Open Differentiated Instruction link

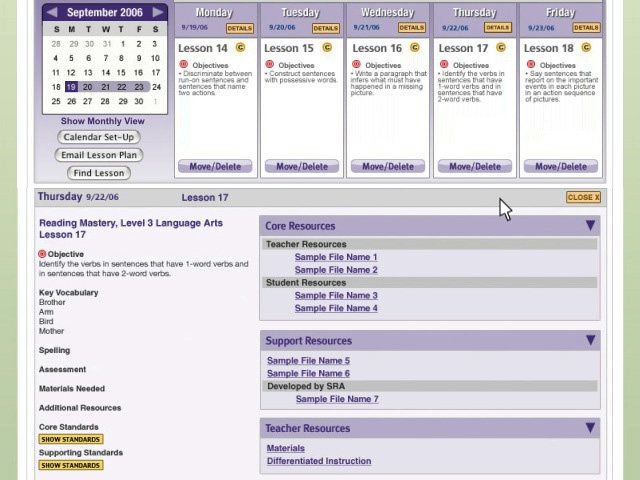tap(319, 461)
